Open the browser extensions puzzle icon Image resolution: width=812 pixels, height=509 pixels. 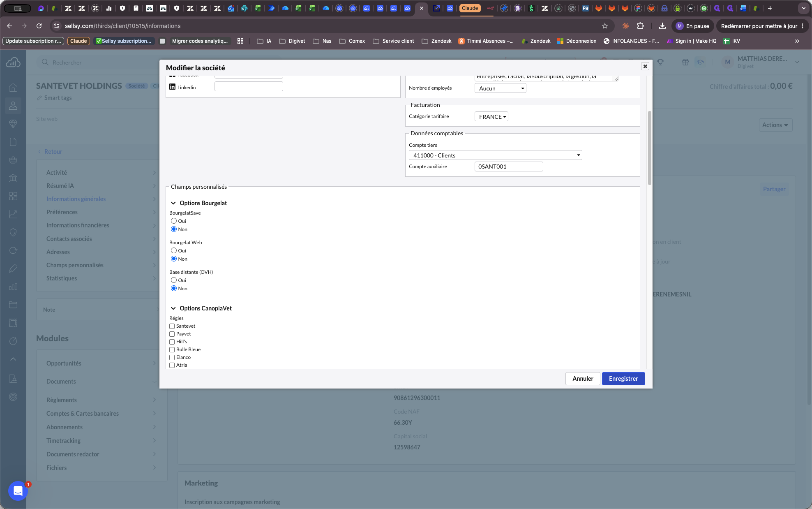pyautogui.click(x=640, y=26)
